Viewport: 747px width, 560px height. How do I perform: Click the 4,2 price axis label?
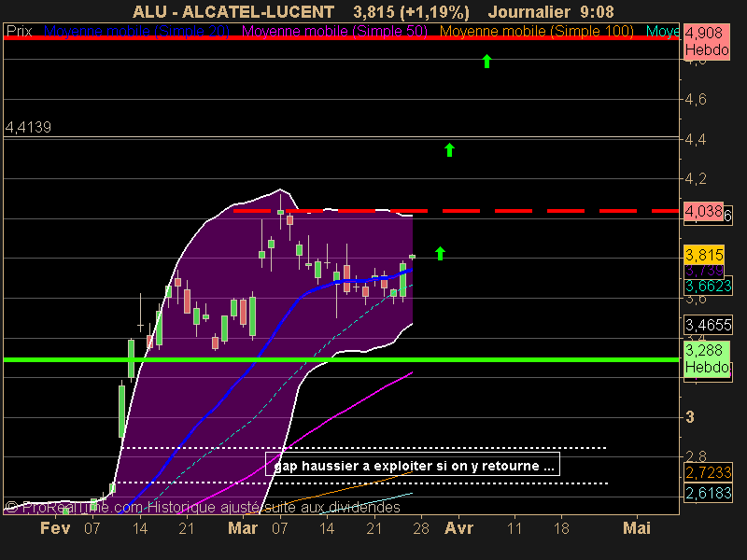point(696,179)
